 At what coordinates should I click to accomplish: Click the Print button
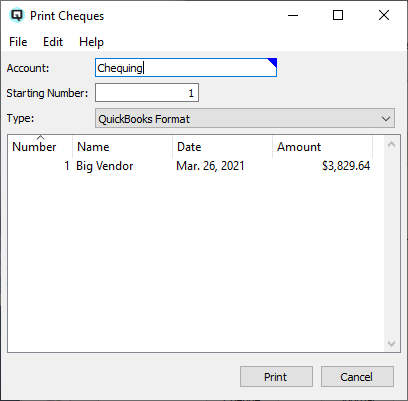coord(276,377)
